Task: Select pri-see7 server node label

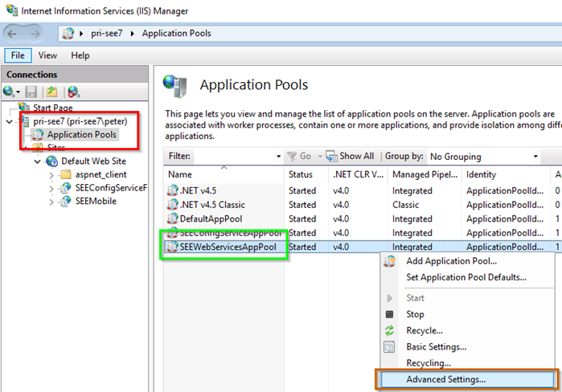Action: [x=80, y=121]
